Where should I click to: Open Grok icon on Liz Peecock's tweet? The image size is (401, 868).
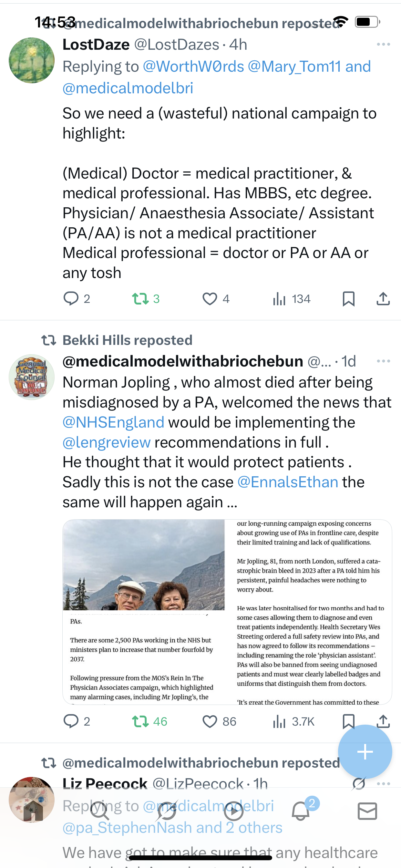359,783
